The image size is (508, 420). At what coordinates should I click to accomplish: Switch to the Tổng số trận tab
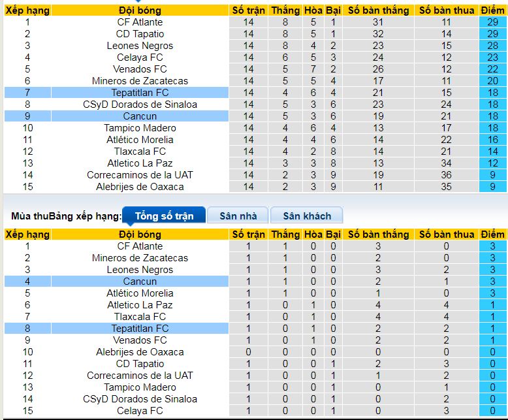click(164, 216)
